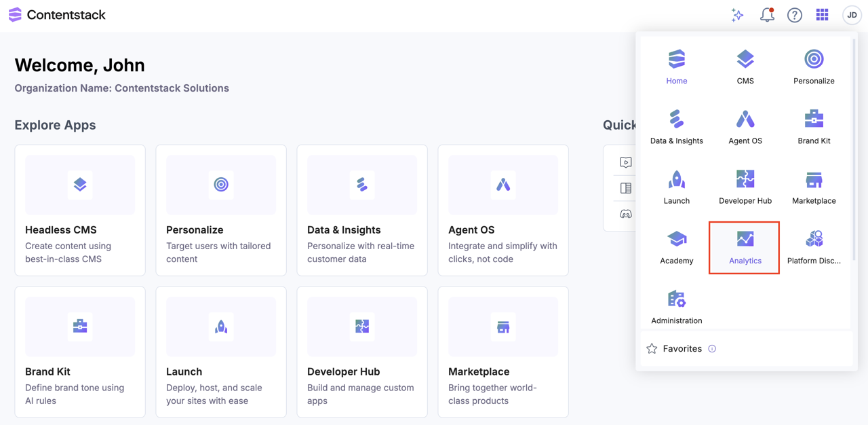The width and height of the screenshot is (868, 425).
Task: Open Platform Discovery from the app switcher
Action: pos(814,247)
